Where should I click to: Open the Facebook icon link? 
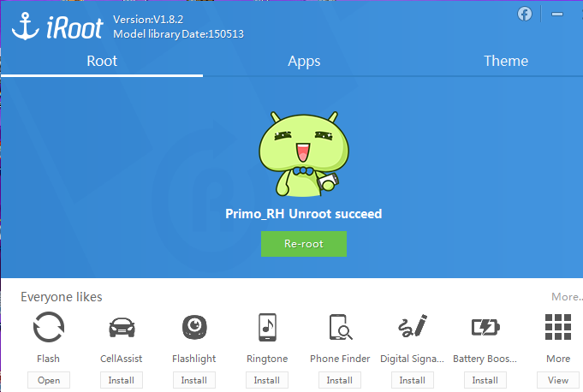(525, 15)
